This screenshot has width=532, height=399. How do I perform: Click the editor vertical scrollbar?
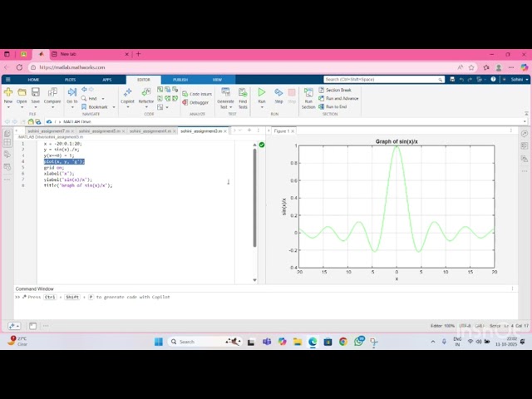point(254,198)
